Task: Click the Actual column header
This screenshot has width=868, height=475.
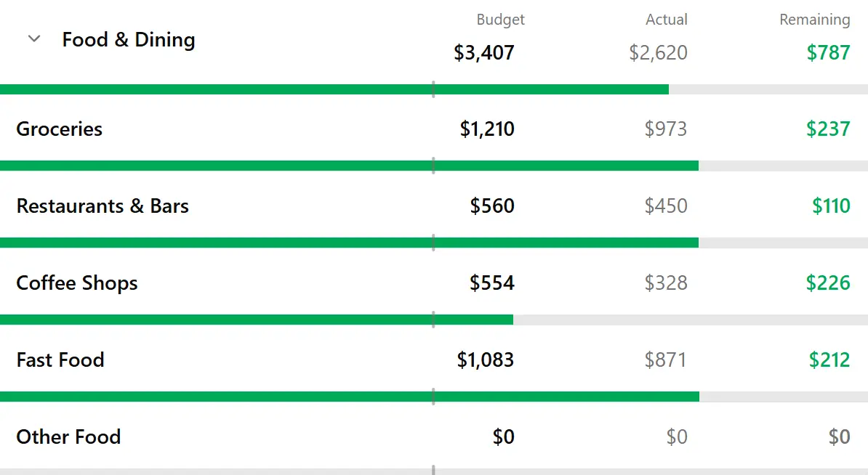Action: pyautogui.click(x=667, y=20)
